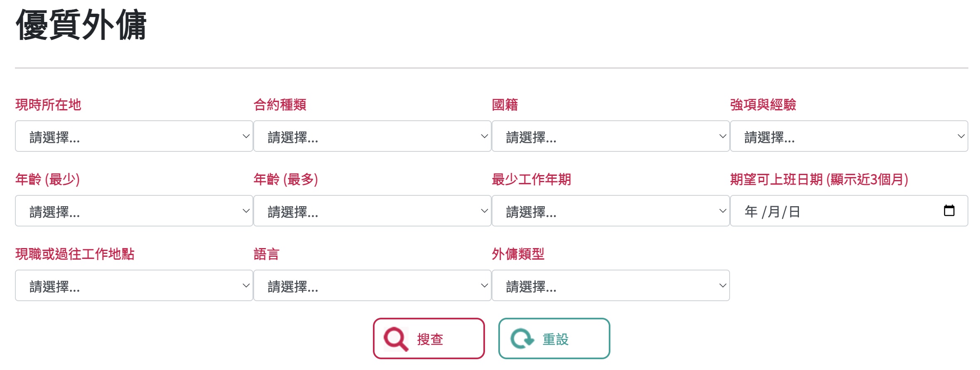980x370 pixels.
Task: Click chevron arrow of 語言 dropdown
Action: 484,285
